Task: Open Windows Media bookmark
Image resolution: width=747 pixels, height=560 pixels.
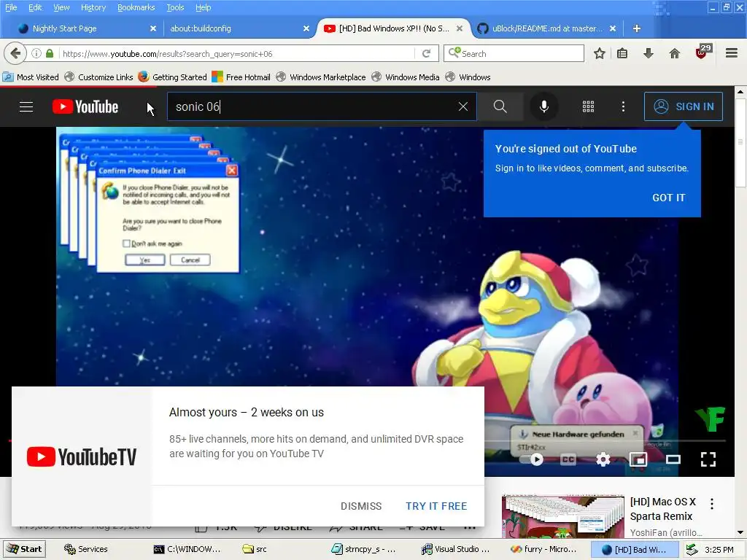Action: point(406,77)
